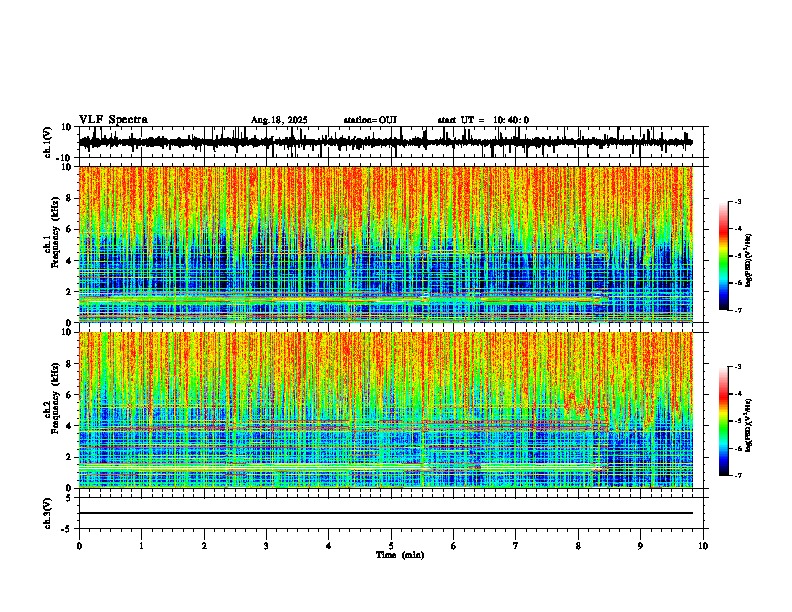This screenshot has height=612, width=792.
Task: Click the ch.2 spectrogram panel
Action: click(x=386, y=410)
